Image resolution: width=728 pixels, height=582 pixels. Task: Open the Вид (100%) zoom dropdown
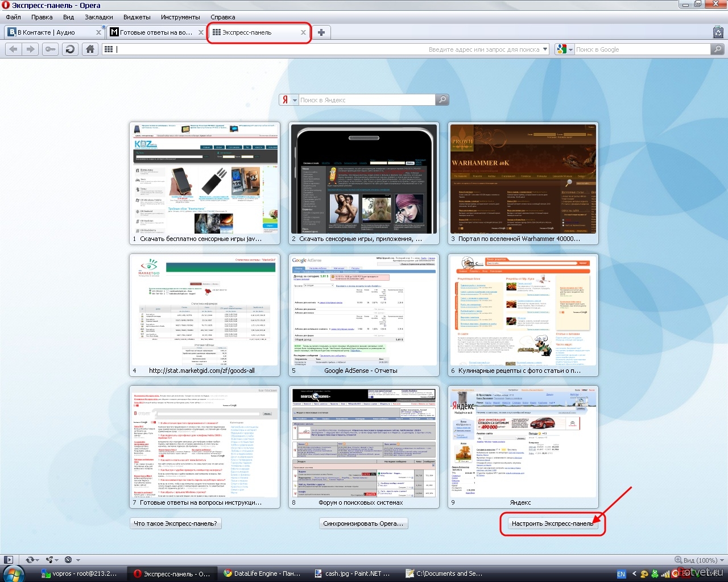pos(698,560)
